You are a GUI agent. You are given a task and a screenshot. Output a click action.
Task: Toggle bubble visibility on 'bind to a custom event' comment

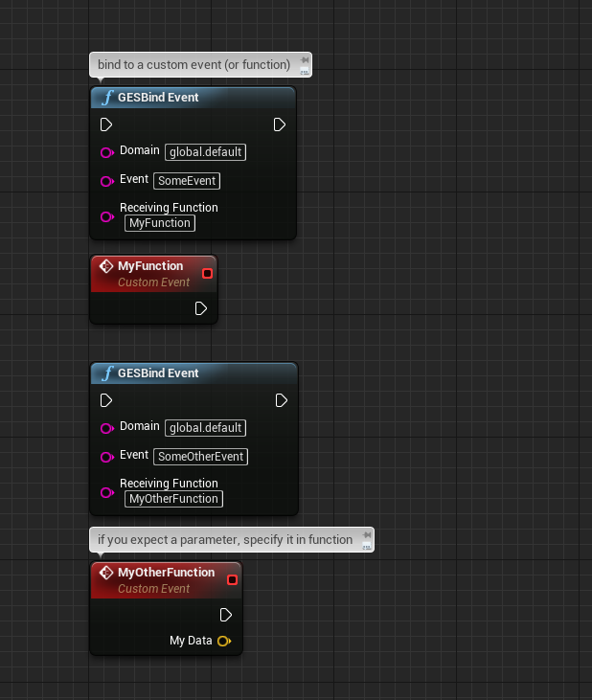(305, 71)
